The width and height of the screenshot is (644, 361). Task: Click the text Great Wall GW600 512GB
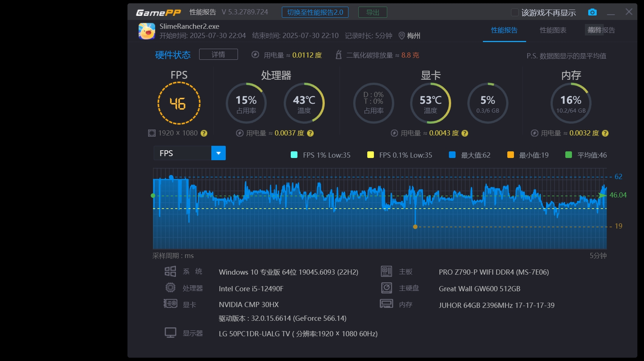(x=480, y=289)
